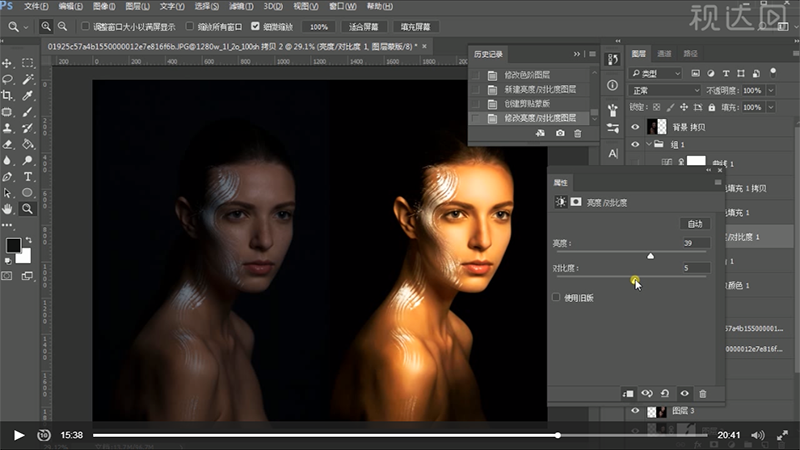
Task: Select the Horizontal Type tool
Action: point(28,177)
